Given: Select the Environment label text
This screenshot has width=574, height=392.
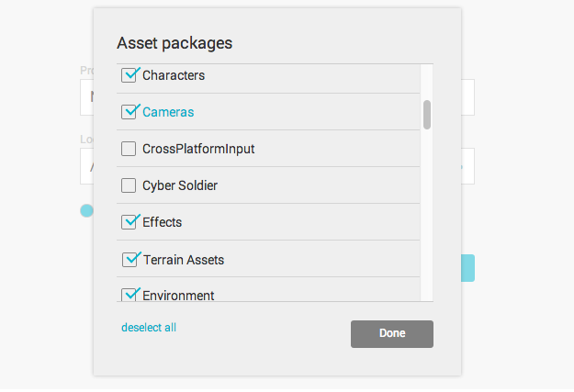Looking at the screenshot, I should [x=178, y=295].
